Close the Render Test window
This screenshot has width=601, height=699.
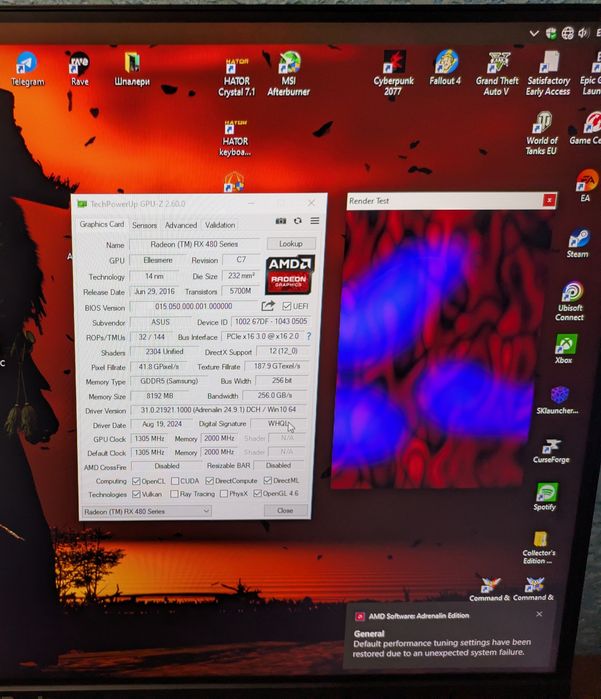click(549, 201)
